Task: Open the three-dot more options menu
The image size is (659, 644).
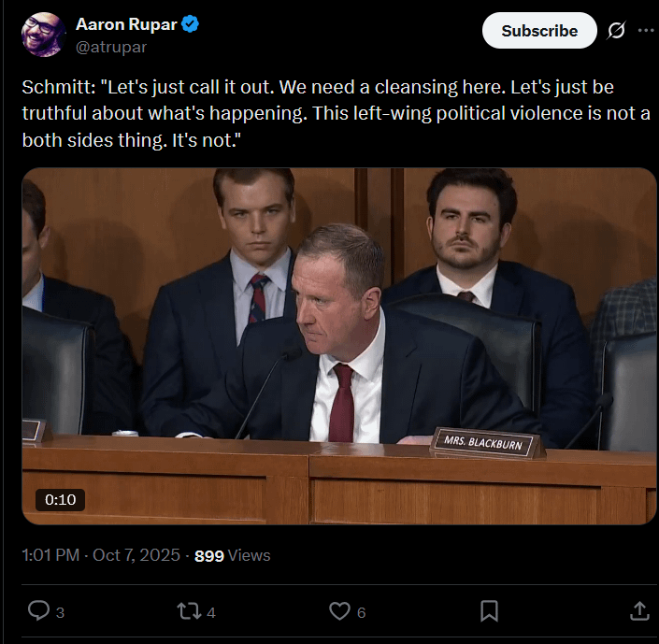Action: (646, 31)
